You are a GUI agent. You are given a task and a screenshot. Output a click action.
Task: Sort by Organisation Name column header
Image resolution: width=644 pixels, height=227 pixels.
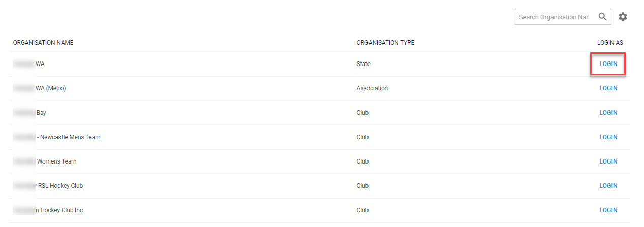pos(43,43)
